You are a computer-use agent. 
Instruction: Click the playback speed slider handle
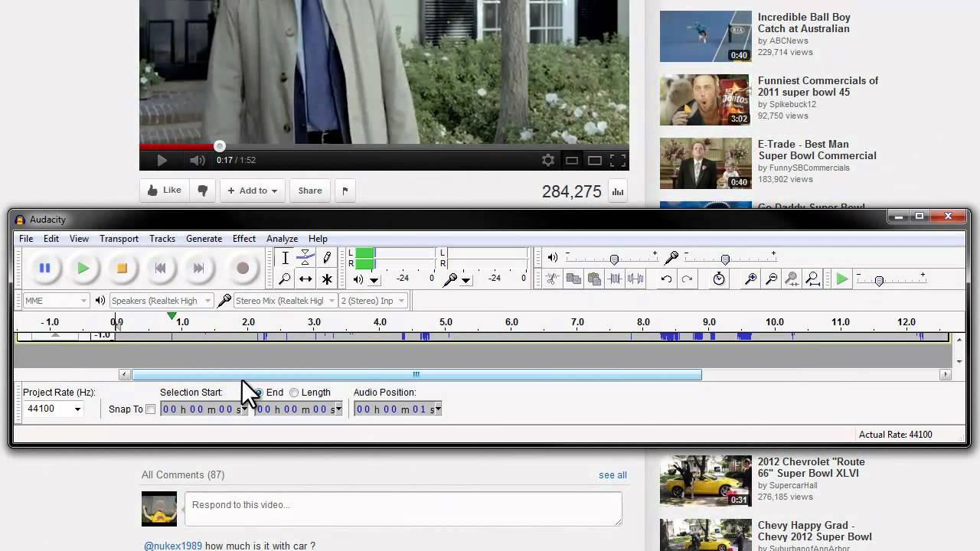tap(879, 281)
